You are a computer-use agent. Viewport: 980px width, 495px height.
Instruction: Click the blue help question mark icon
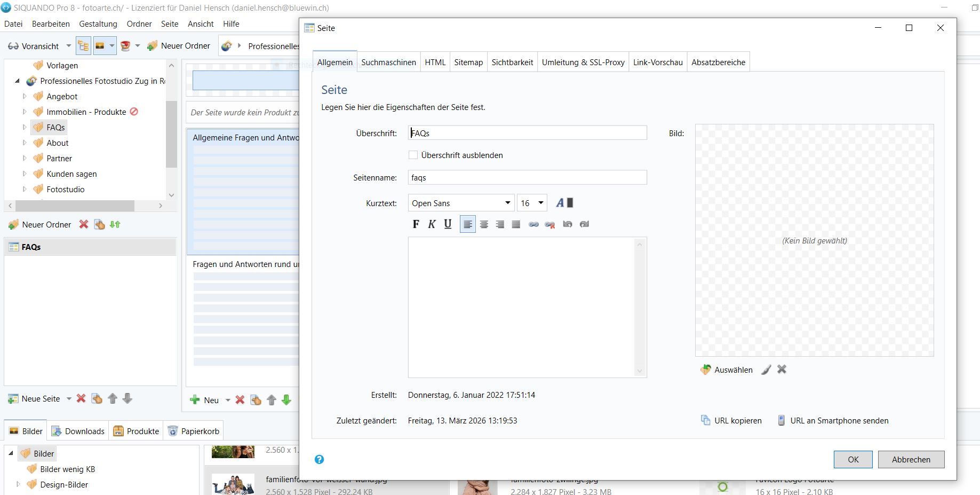[x=319, y=459]
